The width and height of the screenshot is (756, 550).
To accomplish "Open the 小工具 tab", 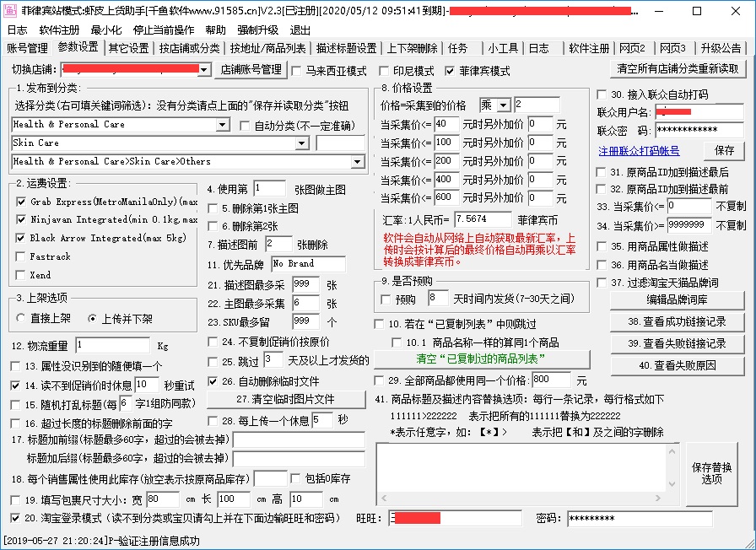I will pyautogui.click(x=503, y=48).
